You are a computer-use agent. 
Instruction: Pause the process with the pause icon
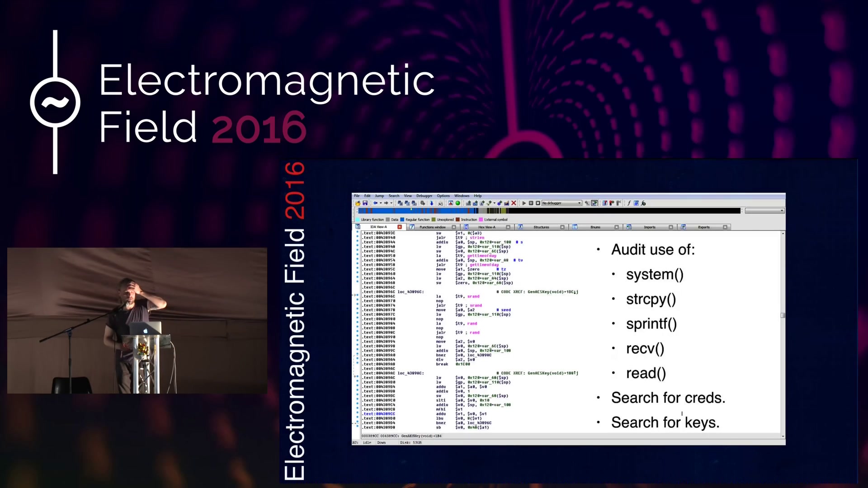pos(531,203)
